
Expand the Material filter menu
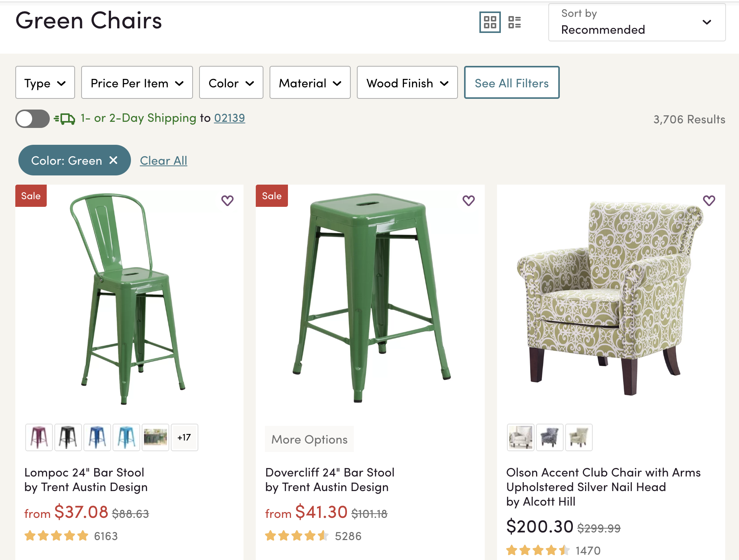pyautogui.click(x=310, y=83)
